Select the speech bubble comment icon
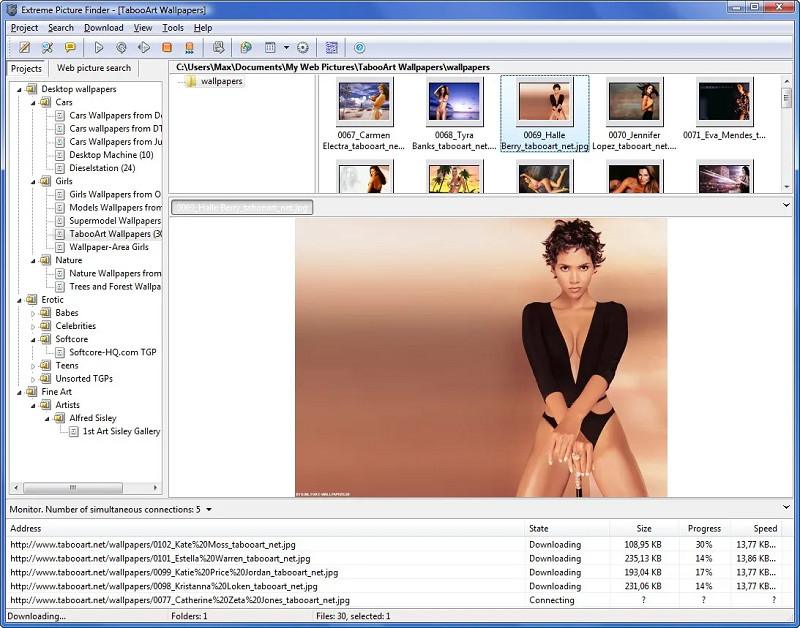 (68, 48)
